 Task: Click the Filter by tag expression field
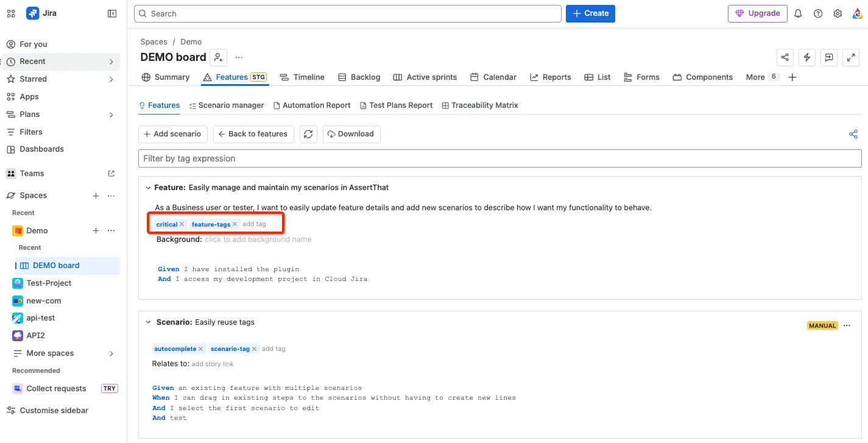coord(500,158)
